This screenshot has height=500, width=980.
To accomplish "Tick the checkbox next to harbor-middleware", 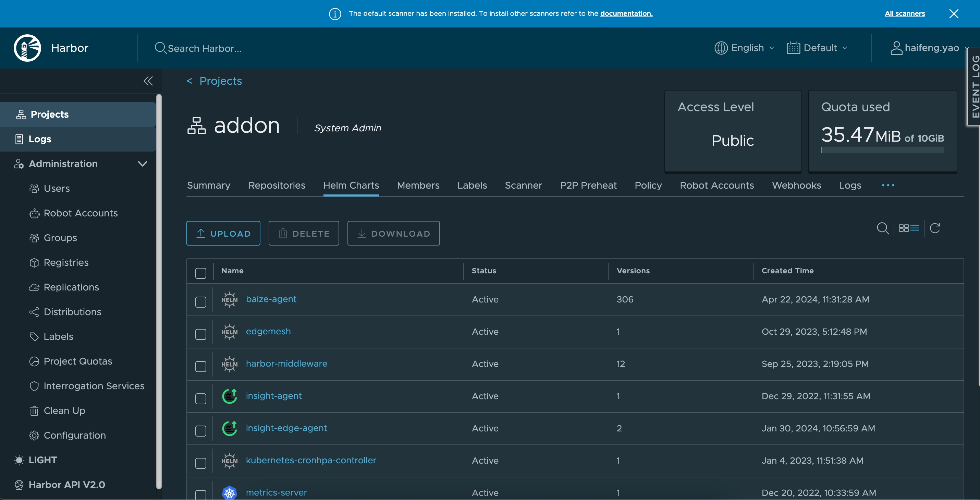I will pyautogui.click(x=201, y=366).
